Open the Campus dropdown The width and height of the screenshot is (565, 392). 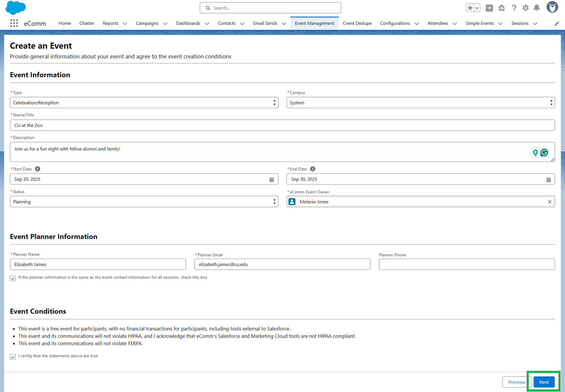pos(421,102)
